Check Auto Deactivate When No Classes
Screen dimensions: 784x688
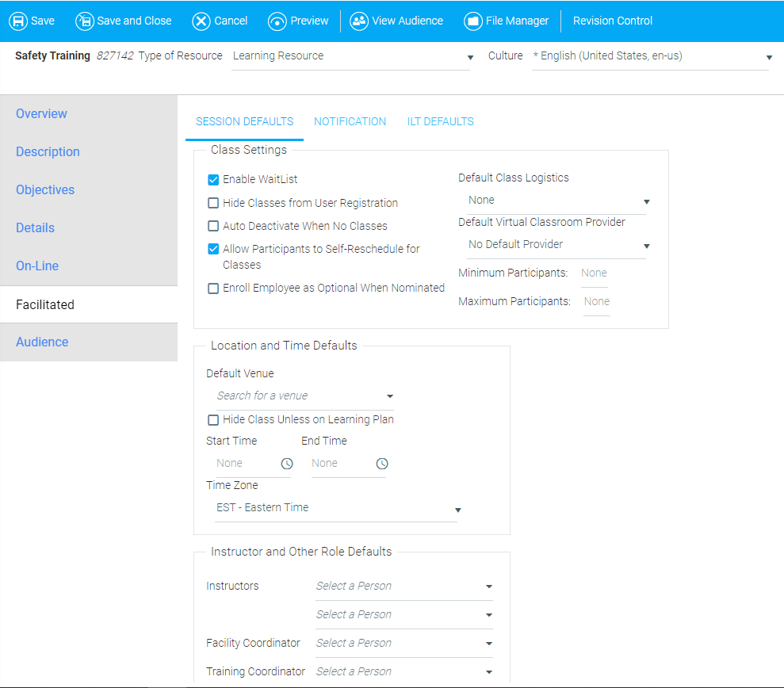tap(213, 226)
